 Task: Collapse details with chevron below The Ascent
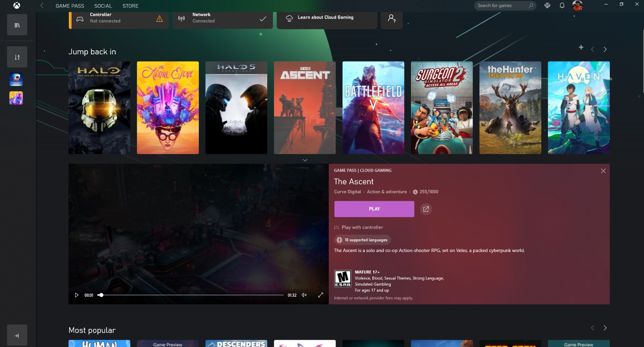click(305, 160)
